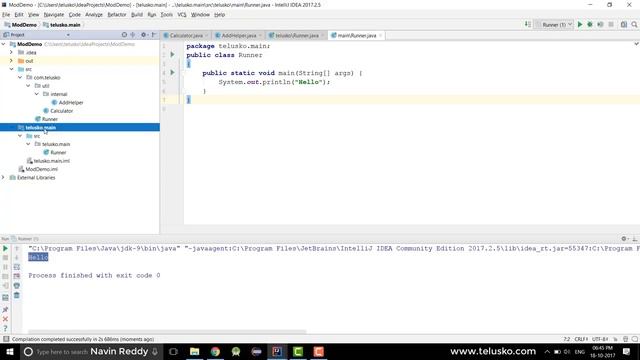Click horizontal scrollbar in Run console
This screenshot has height=360, width=640.
[x=167, y=332]
